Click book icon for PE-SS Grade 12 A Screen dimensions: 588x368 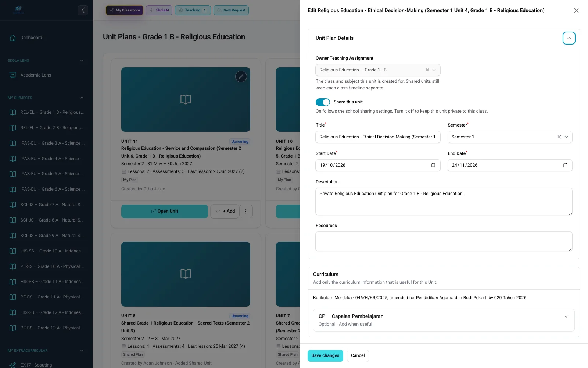[12, 328]
